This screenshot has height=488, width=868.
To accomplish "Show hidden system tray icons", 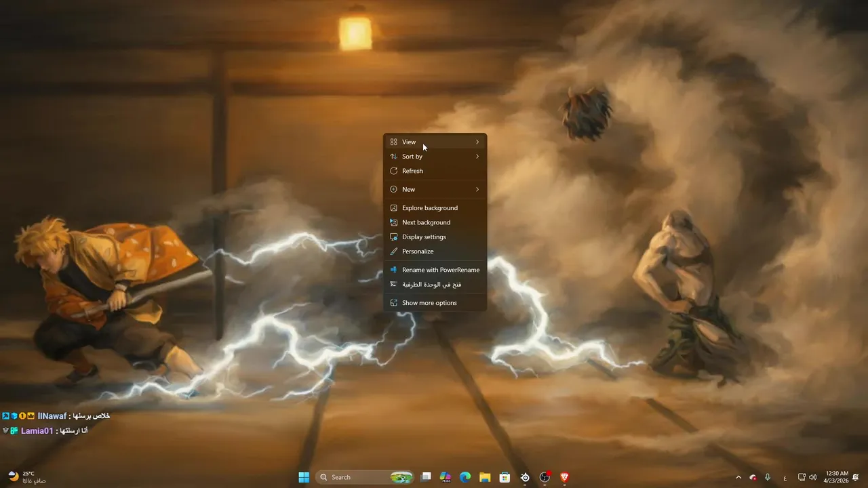I will (x=738, y=478).
